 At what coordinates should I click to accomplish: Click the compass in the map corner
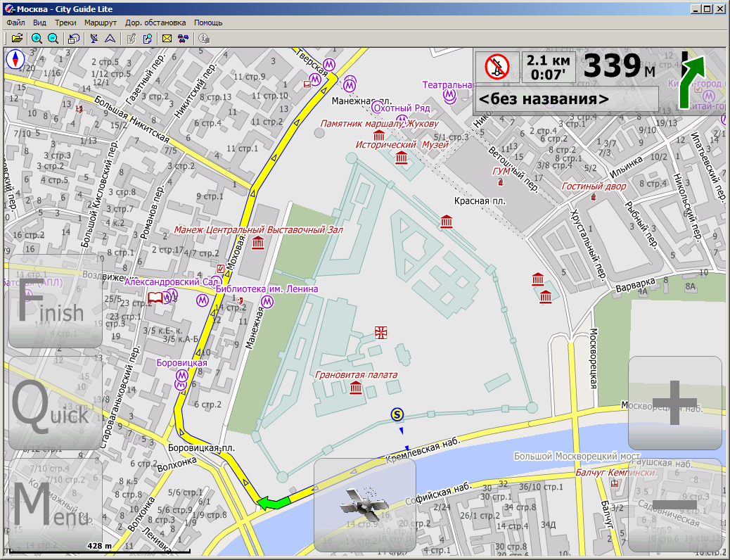point(15,60)
